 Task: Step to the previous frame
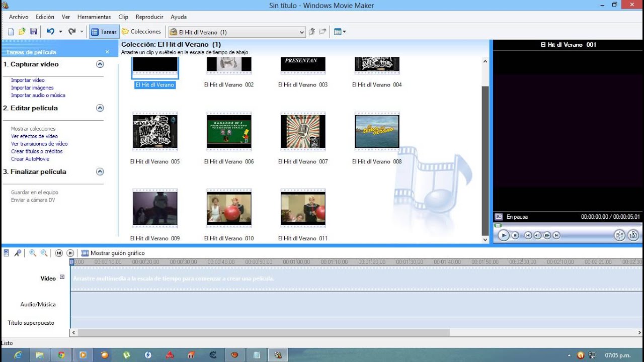(x=537, y=235)
